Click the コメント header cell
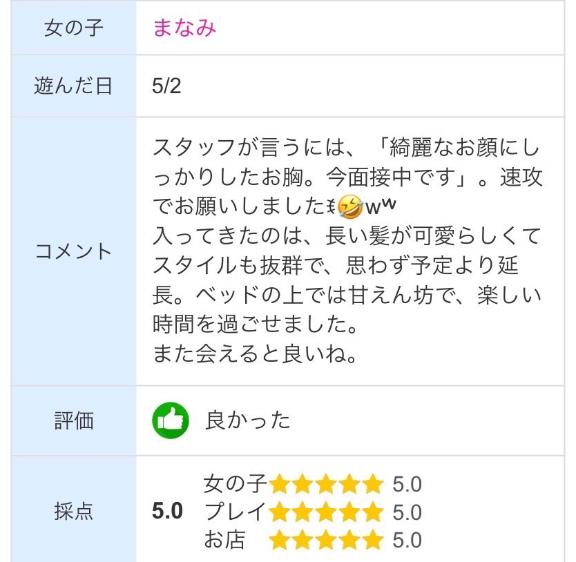Image resolution: width=576 pixels, height=562 pixels. coord(74,252)
